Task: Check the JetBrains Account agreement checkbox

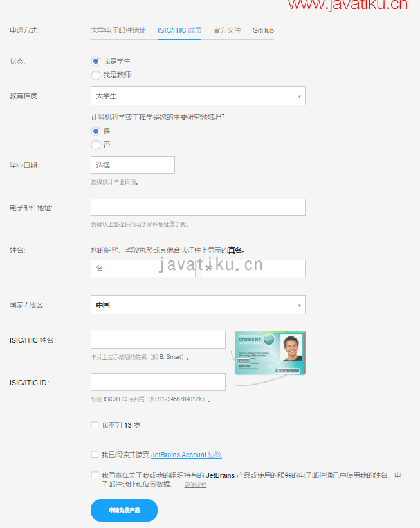Action: point(95,455)
